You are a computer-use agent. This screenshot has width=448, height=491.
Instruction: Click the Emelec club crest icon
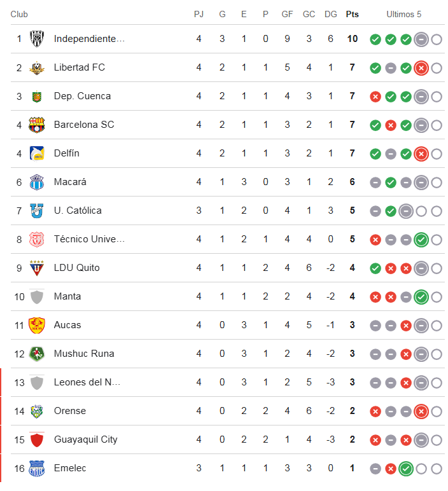click(37, 468)
